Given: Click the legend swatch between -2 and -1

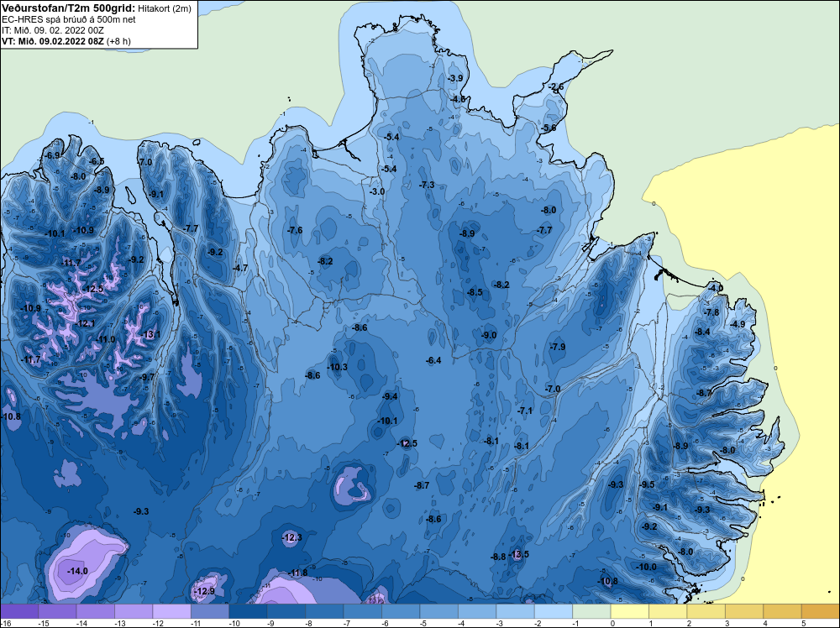Looking at the screenshot, I should pos(554,610).
